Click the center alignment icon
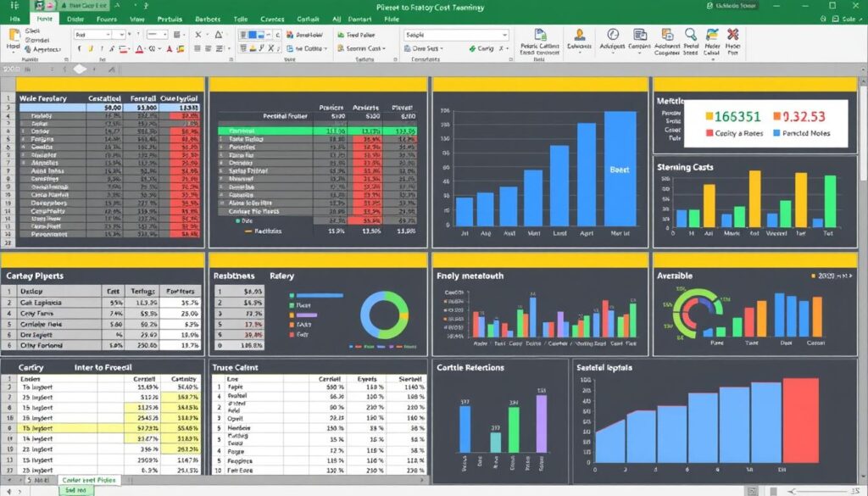 208,48
